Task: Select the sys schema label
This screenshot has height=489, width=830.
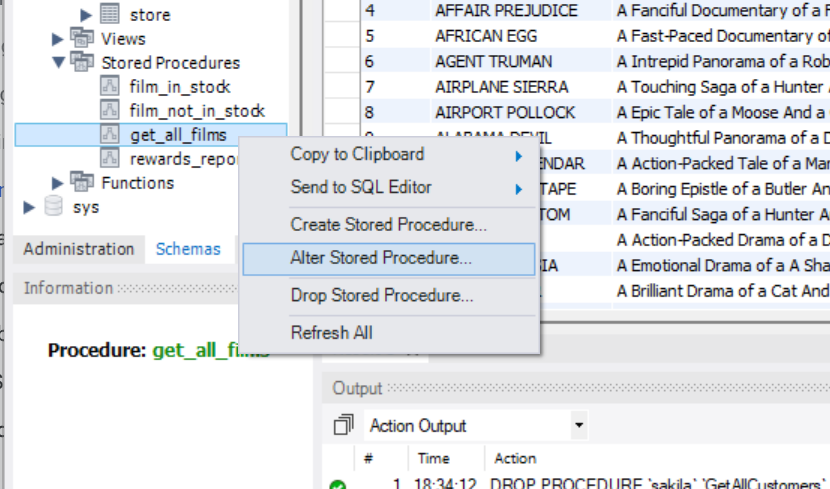Action: pos(86,207)
